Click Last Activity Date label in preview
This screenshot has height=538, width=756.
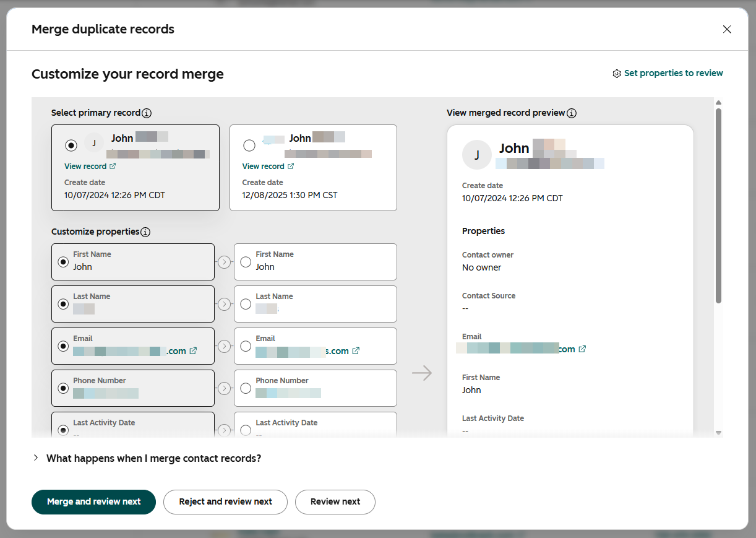point(493,419)
